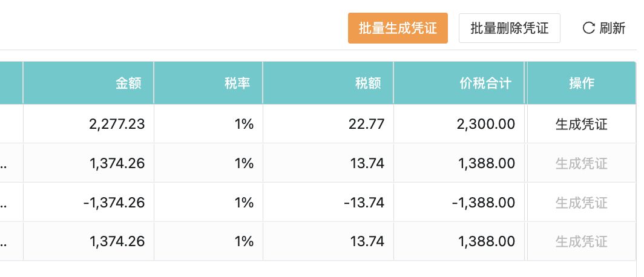Select the -1,374.26 amount cell

(x=114, y=203)
